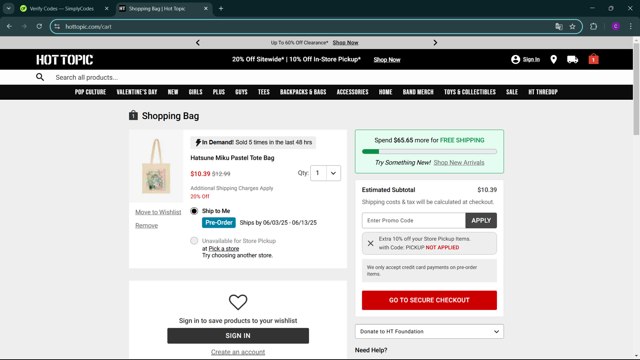Open the Backpacks & Bags menu

[x=303, y=92]
